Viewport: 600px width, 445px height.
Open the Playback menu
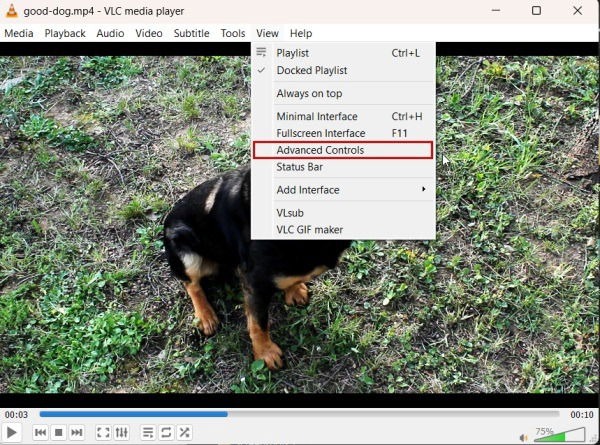pos(65,33)
